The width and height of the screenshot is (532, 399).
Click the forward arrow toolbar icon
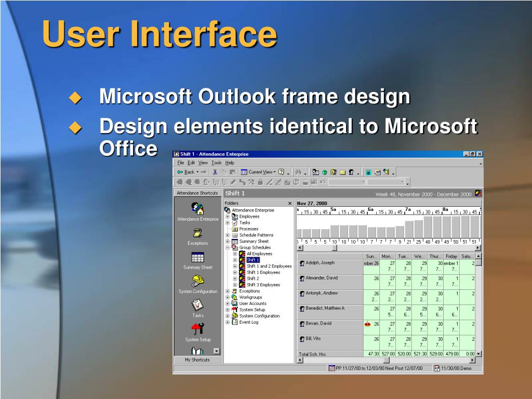[204, 172]
